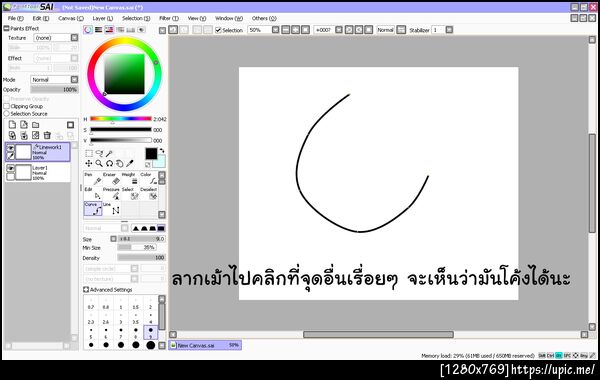Open the View menu
600x380 pixels.
click(197, 18)
